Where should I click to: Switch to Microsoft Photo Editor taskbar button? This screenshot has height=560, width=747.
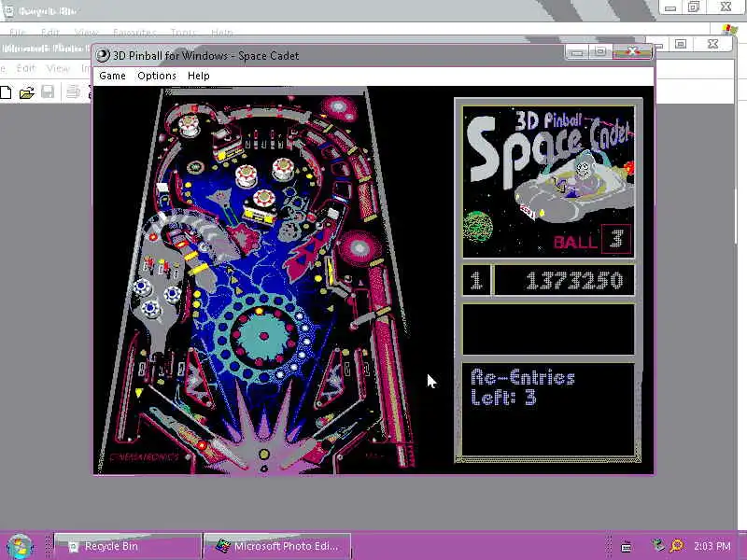click(277, 546)
